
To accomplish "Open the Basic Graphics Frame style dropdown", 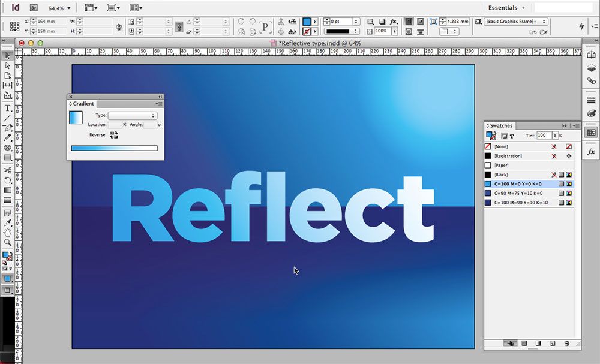I will click(516, 22).
